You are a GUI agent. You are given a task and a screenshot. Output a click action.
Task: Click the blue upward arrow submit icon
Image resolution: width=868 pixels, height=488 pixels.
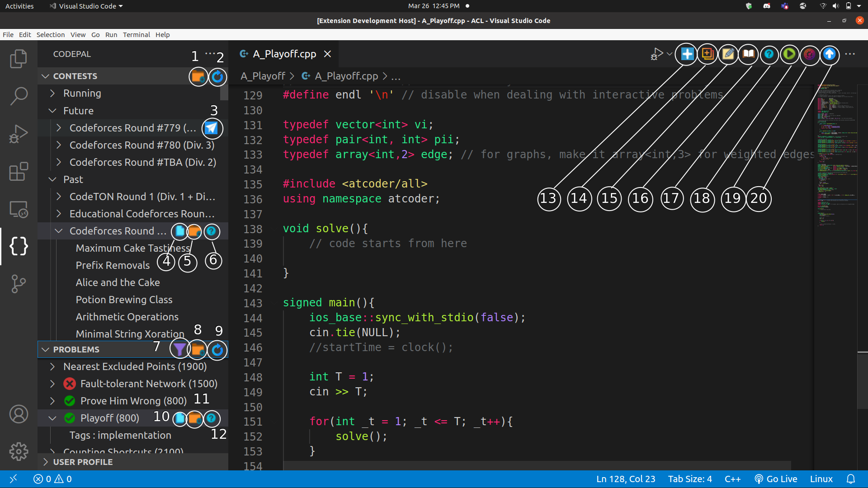(x=829, y=54)
